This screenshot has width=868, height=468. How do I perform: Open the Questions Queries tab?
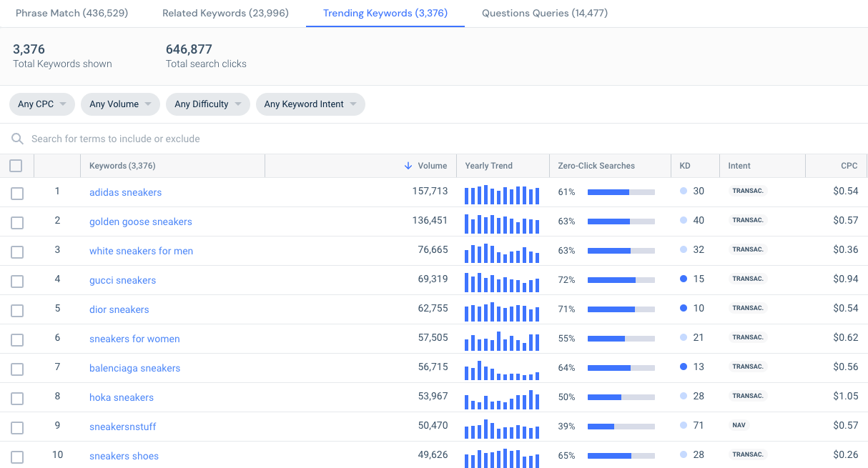click(x=545, y=13)
